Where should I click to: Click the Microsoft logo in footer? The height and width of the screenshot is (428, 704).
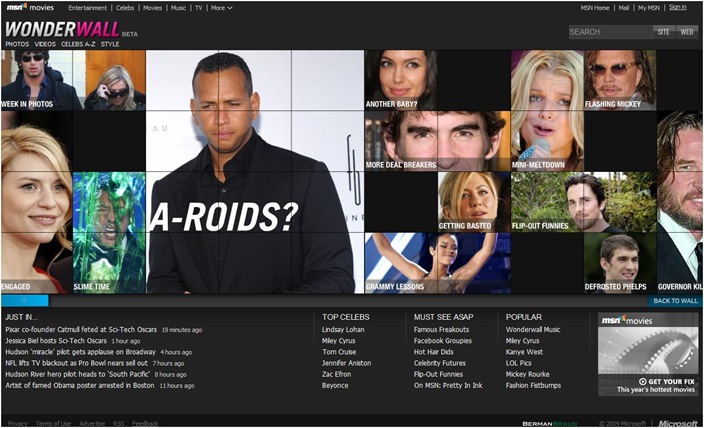(678, 423)
